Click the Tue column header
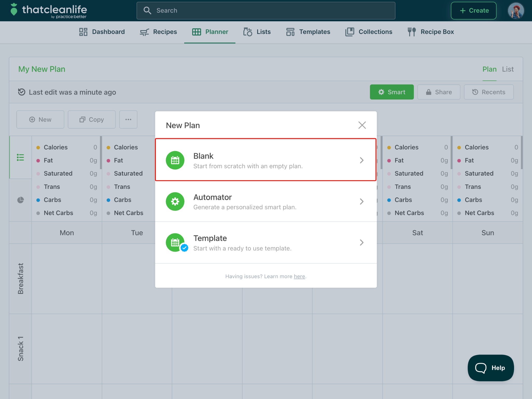Image resolution: width=532 pixels, height=399 pixels. click(x=137, y=233)
